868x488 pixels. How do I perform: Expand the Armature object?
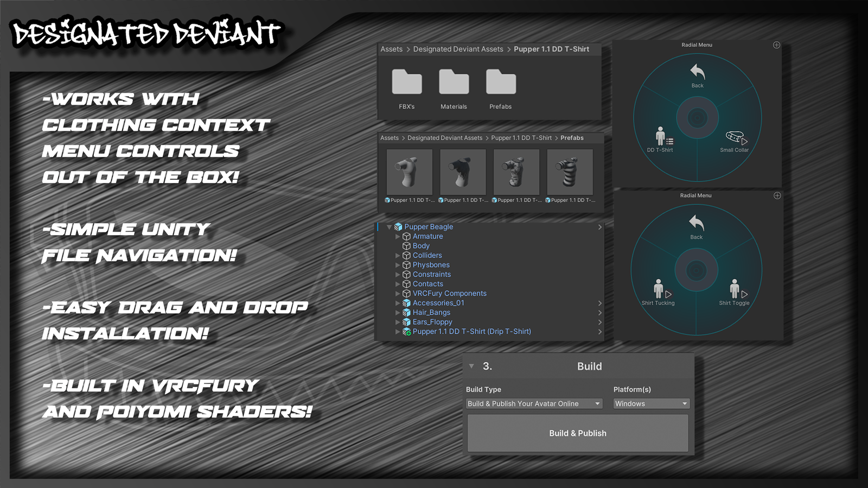pos(398,237)
